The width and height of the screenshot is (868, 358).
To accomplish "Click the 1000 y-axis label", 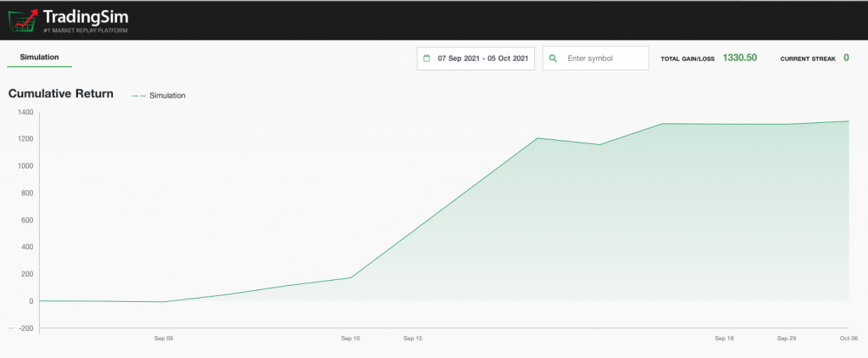I will coord(27,166).
